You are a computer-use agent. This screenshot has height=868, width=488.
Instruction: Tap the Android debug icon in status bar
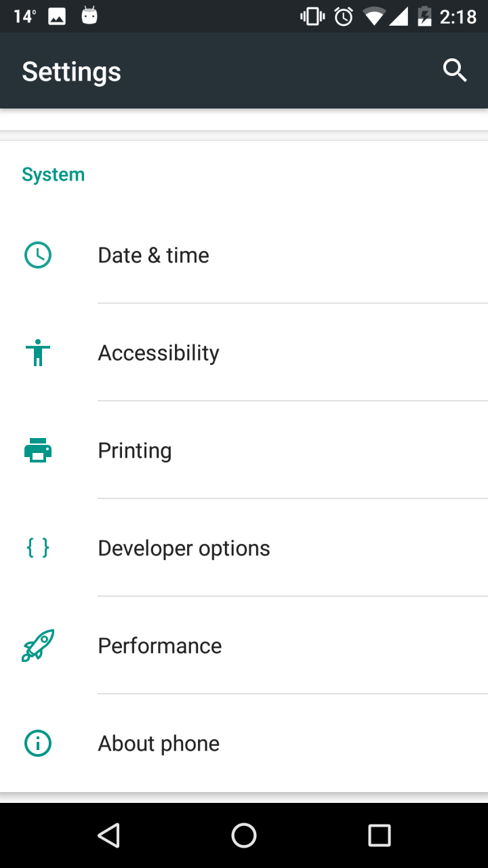[x=89, y=16]
